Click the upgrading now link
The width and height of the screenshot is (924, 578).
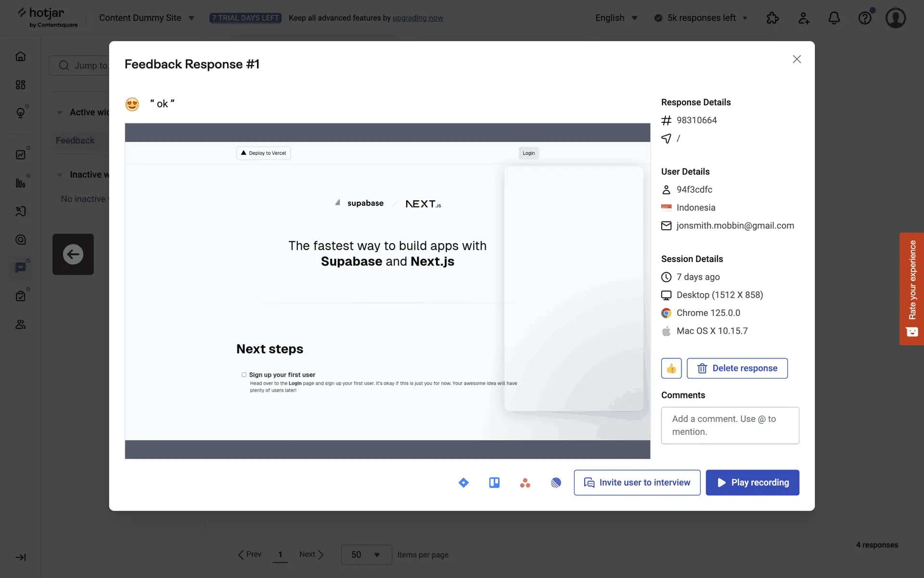pyautogui.click(x=418, y=18)
